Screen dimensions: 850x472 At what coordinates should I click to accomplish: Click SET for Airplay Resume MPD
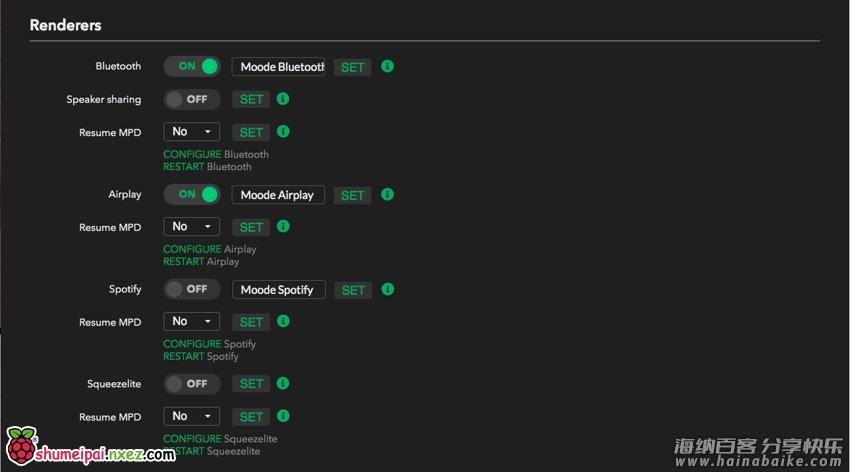pos(251,227)
